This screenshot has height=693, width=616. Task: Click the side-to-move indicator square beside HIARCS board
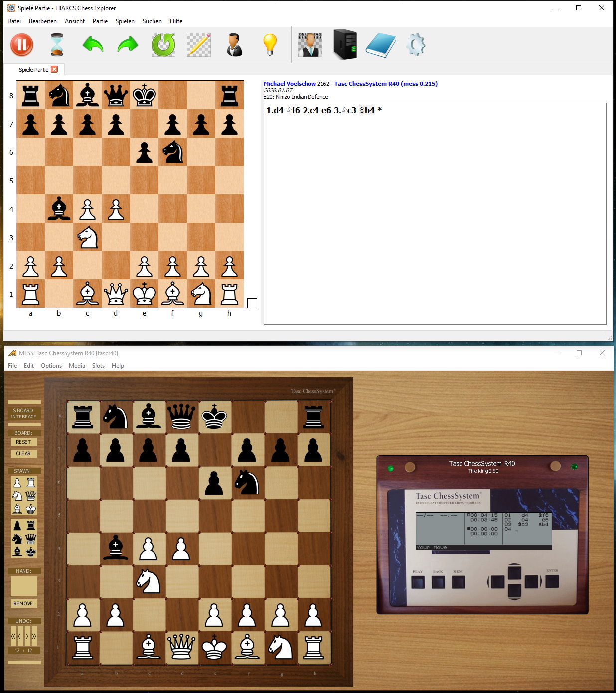tap(252, 303)
